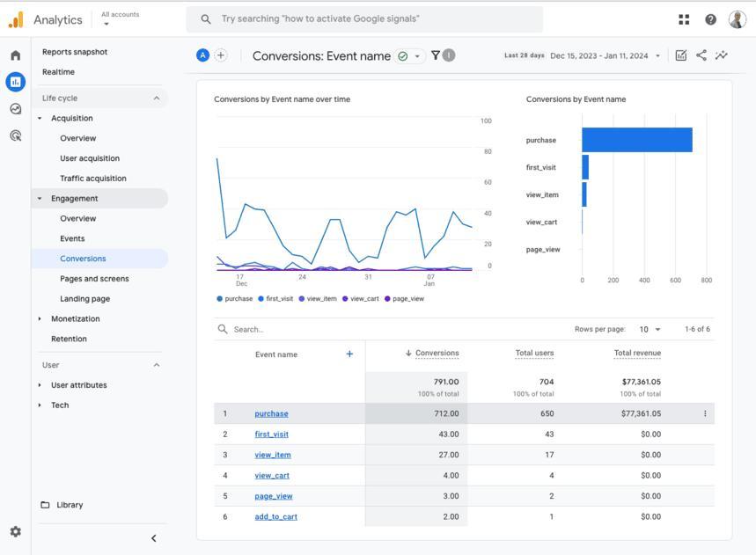756x555 pixels.
Task: Click the Customize report pencil icon
Action: pyautogui.click(x=681, y=55)
